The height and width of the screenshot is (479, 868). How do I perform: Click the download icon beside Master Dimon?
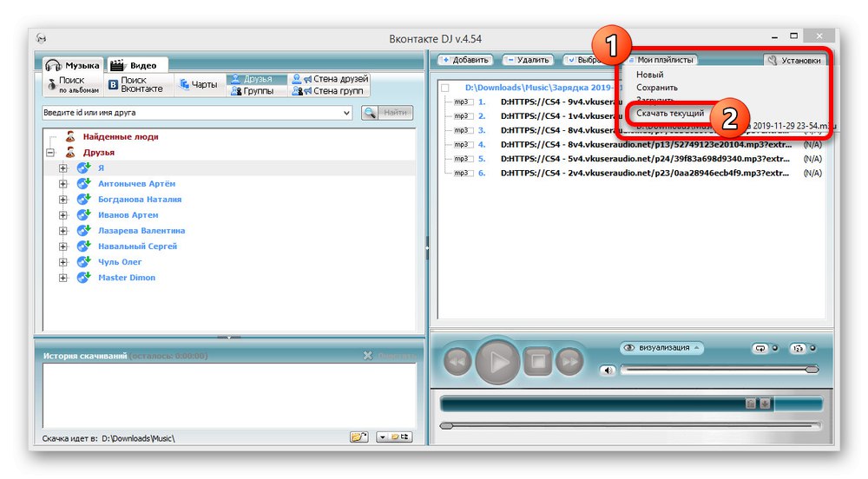click(83, 277)
